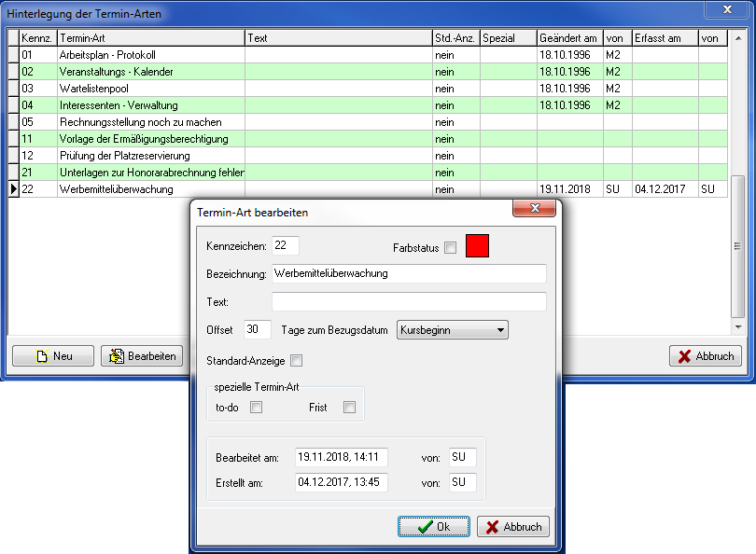Click the Termin-Art column header
Viewport: 756px width, 554px height.
pos(151,38)
